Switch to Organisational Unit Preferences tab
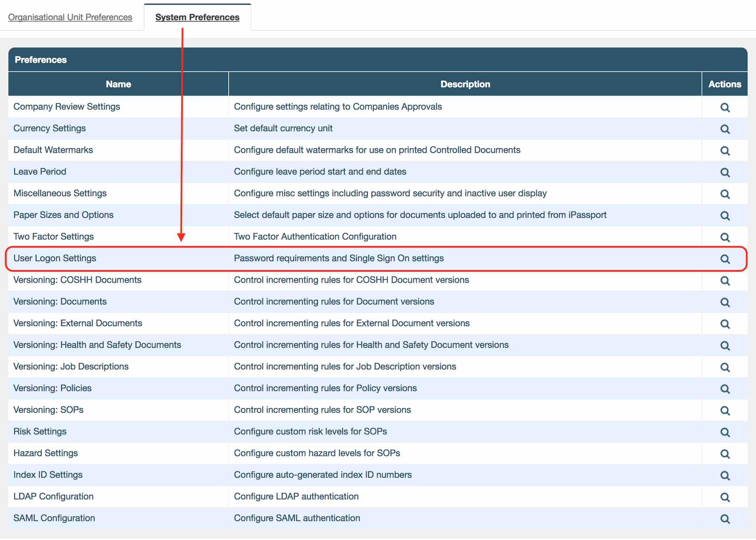756x540 pixels. [70, 17]
